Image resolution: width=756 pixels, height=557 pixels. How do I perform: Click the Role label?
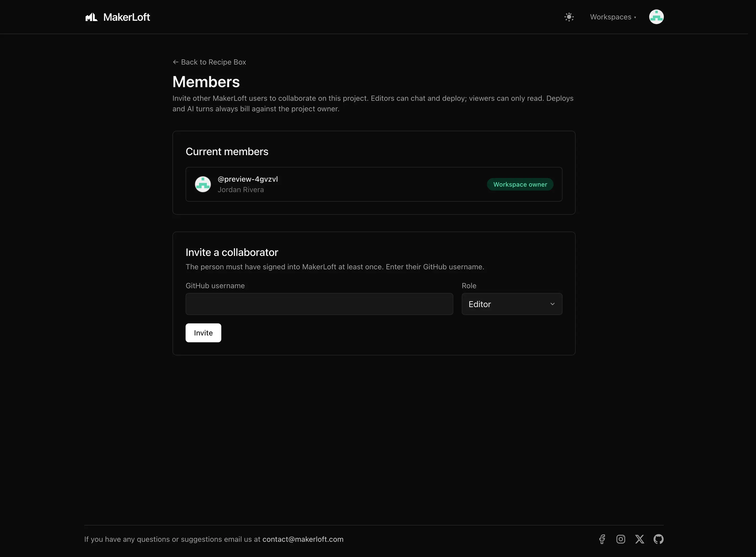pyautogui.click(x=469, y=286)
